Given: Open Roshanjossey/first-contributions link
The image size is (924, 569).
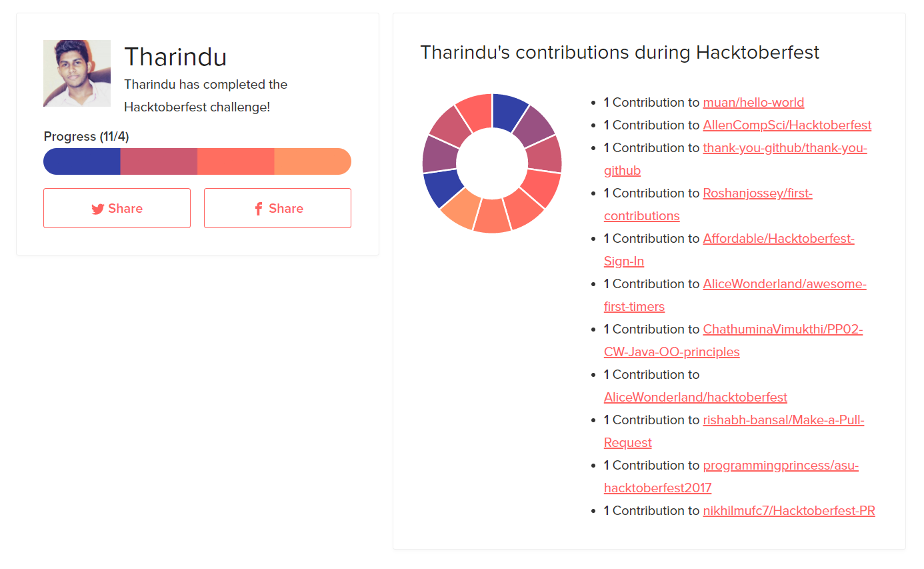Looking at the screenshot, I should tap(757, 193).
